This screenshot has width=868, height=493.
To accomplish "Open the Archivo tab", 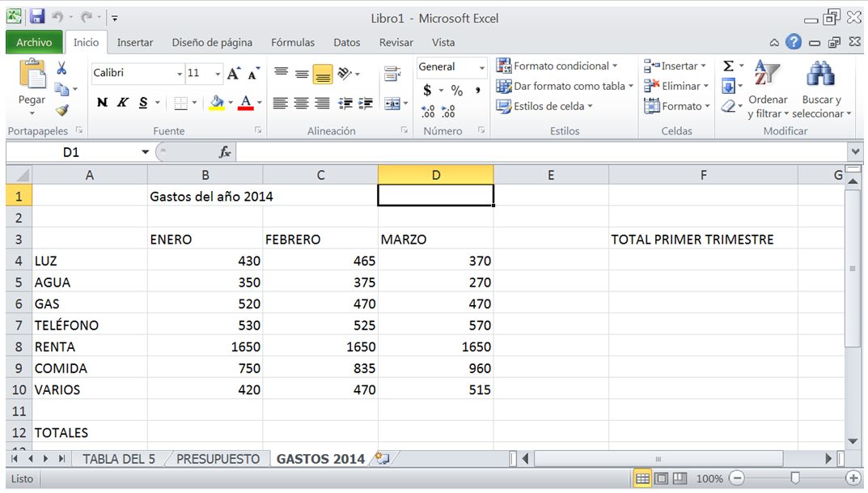I will pos(34,42).
